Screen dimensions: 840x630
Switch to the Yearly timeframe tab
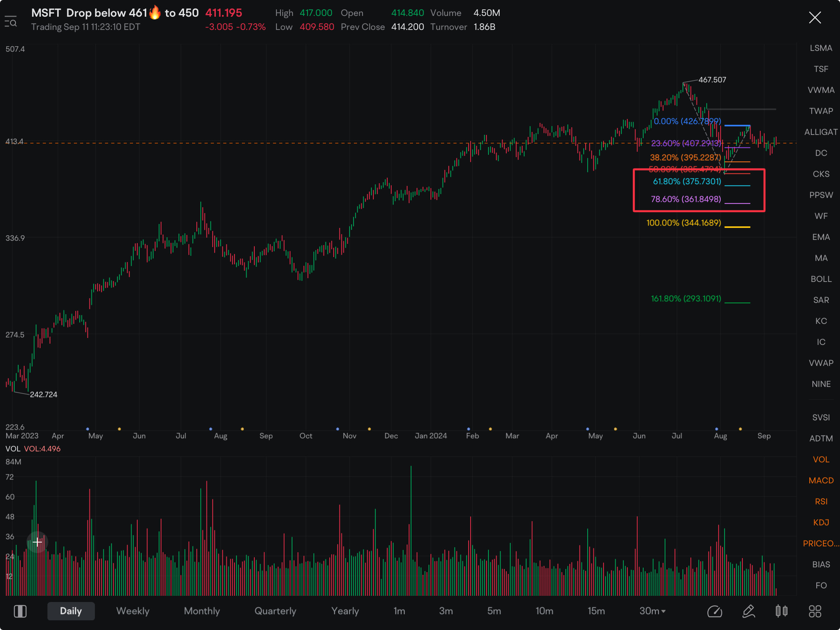pos(345,611)
